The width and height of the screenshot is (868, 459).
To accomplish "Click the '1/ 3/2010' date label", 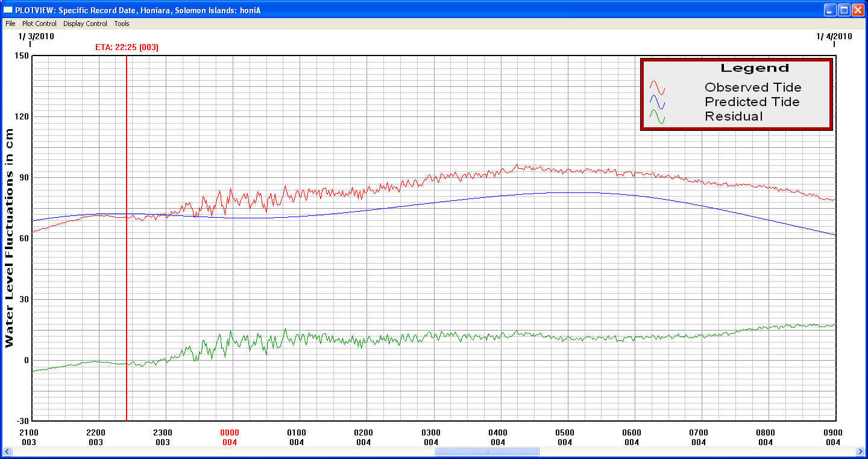I will (x=36, y=36).
